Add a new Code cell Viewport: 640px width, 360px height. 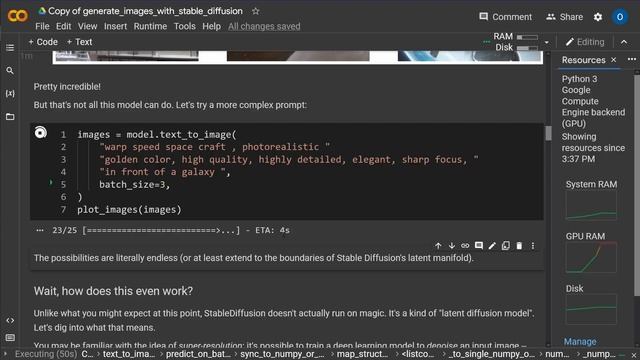43,42
